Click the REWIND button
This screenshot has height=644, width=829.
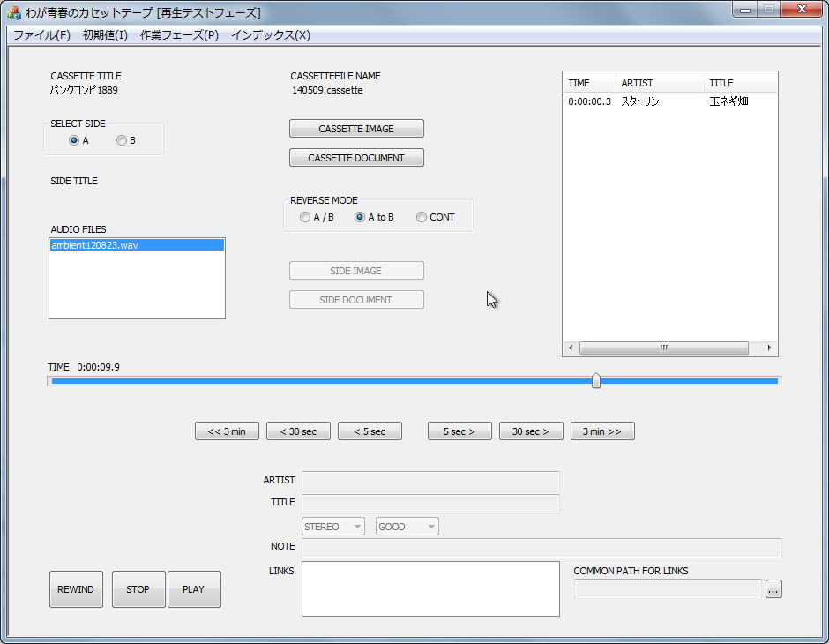pyautogui.click(x=76, y=589)
